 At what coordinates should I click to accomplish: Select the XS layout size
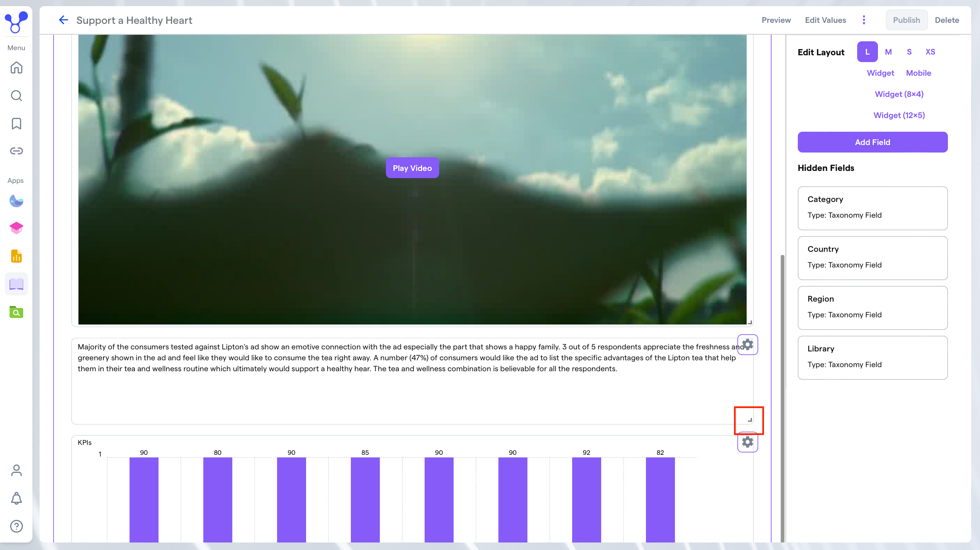pyautogui.click(x=930, y=52)
